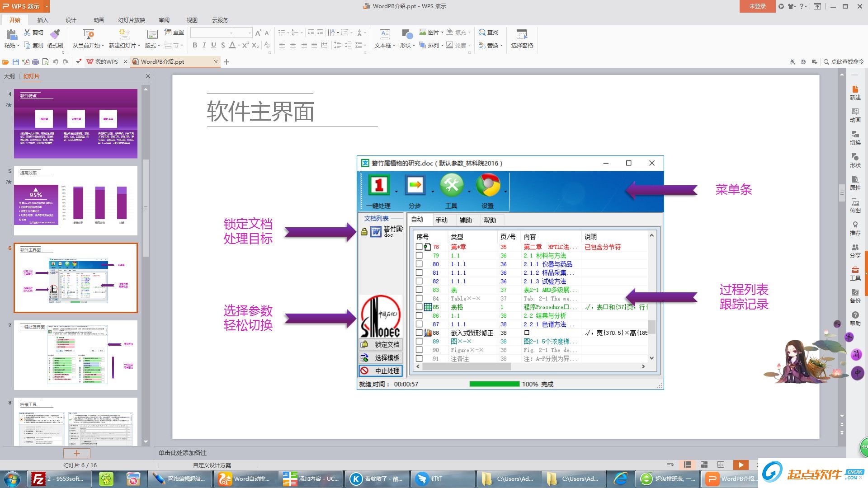Click the save icon in quick access bar
868x488 pixels.
(16, 62)
